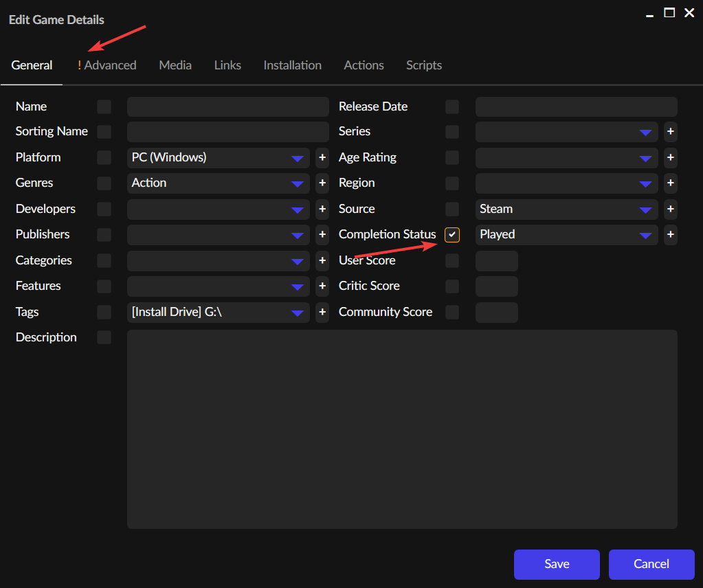Click the plus icon beside Genres

322,183
